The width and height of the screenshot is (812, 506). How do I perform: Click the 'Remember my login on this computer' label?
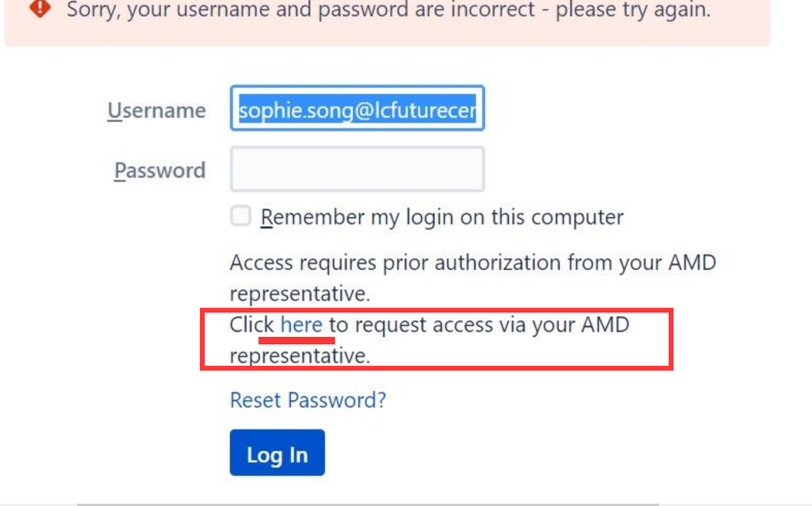[x=441, y=216]
